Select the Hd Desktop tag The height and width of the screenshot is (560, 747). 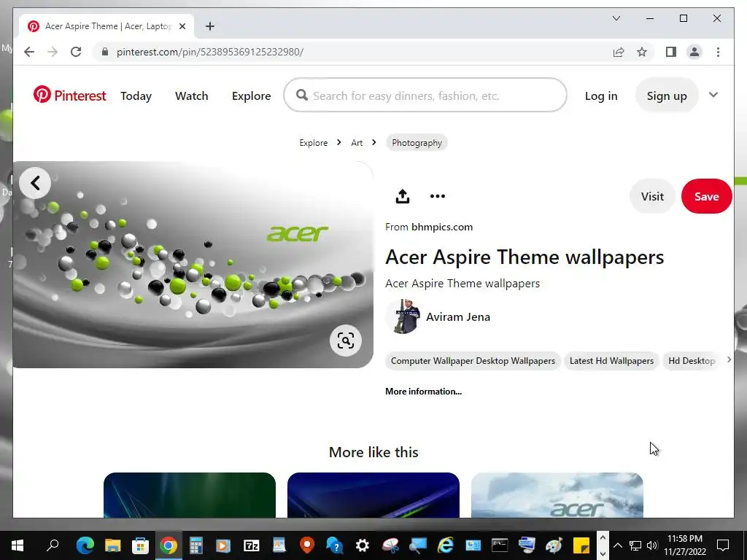tap(692, 361)
